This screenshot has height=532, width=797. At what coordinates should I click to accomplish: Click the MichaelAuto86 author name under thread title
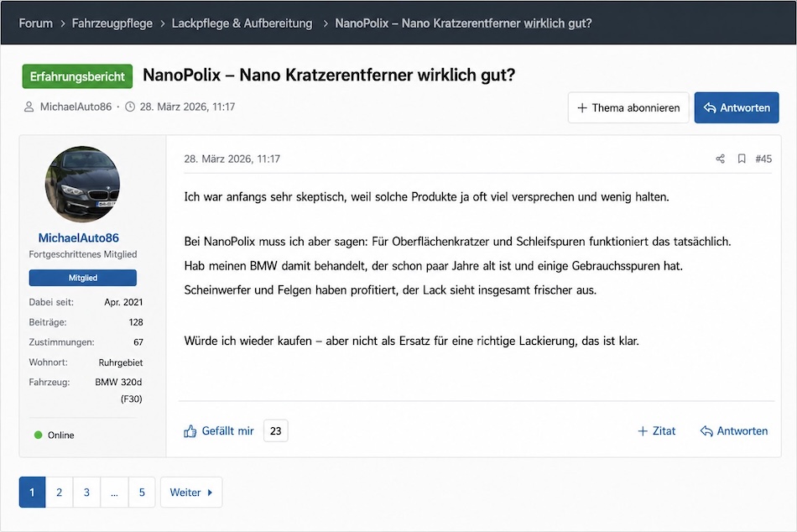point(76,107)
